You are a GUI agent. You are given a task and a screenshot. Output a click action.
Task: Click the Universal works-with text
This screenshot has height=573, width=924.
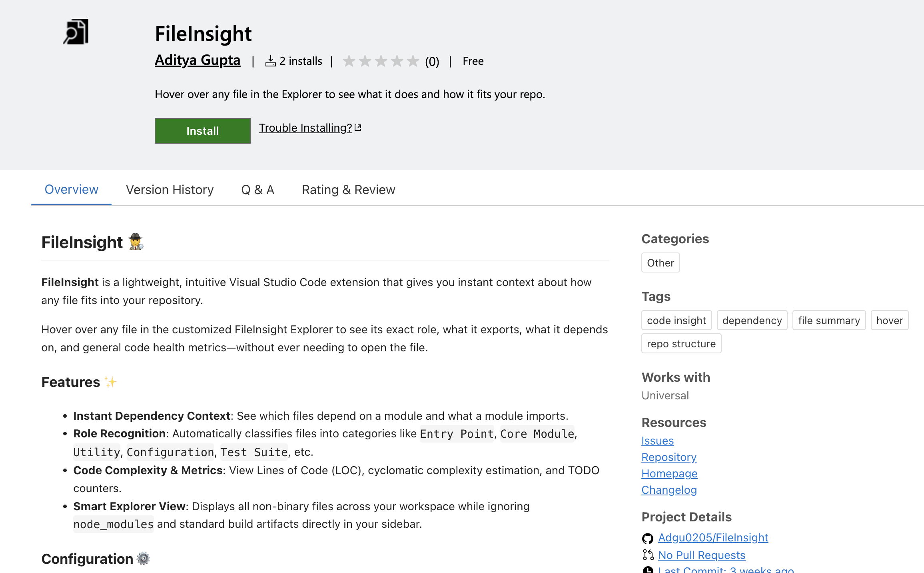point(665,395)
